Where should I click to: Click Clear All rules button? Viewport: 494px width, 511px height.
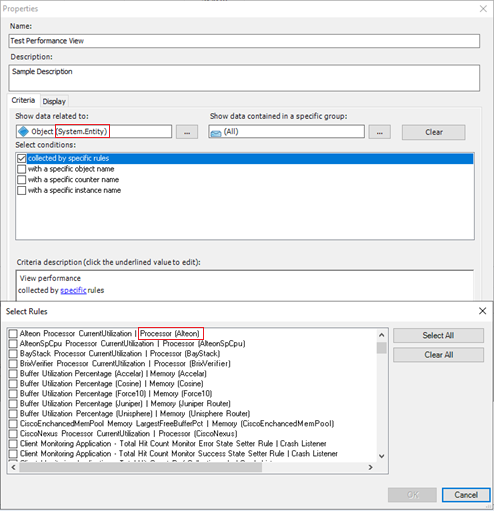pos(438,355)
